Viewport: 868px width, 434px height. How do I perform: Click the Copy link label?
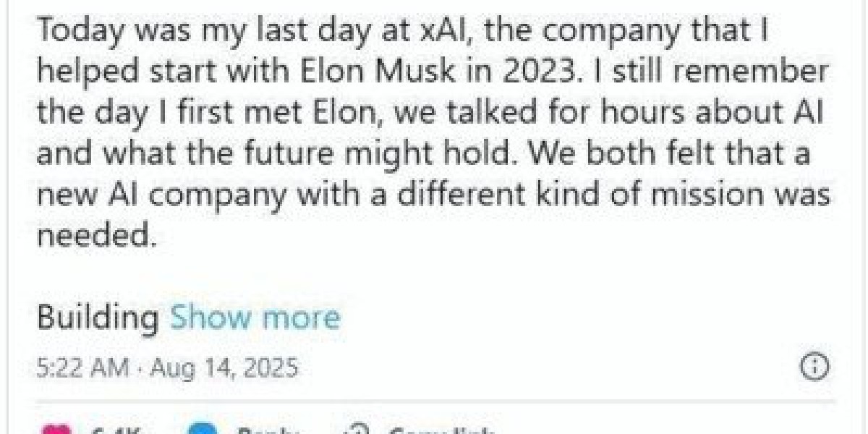(441, 432)
